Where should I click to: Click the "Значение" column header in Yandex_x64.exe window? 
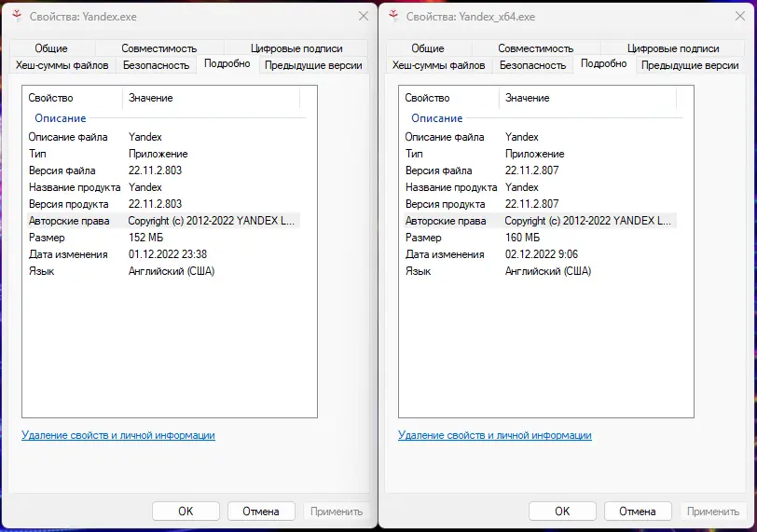(x=528, y=98)
